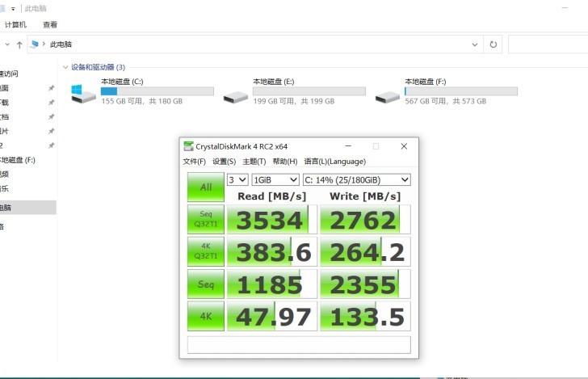The height and width of the screenshot is (379, 588).
Task: Start the 4K Q32T1 benchmark
Action: [205, 251]
